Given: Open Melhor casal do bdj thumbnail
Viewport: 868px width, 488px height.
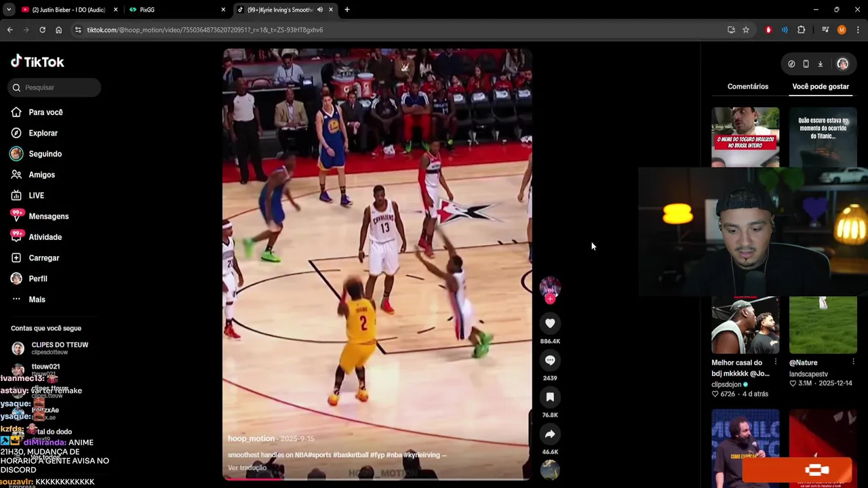Looking at the screenshot, I should point(745,325).
